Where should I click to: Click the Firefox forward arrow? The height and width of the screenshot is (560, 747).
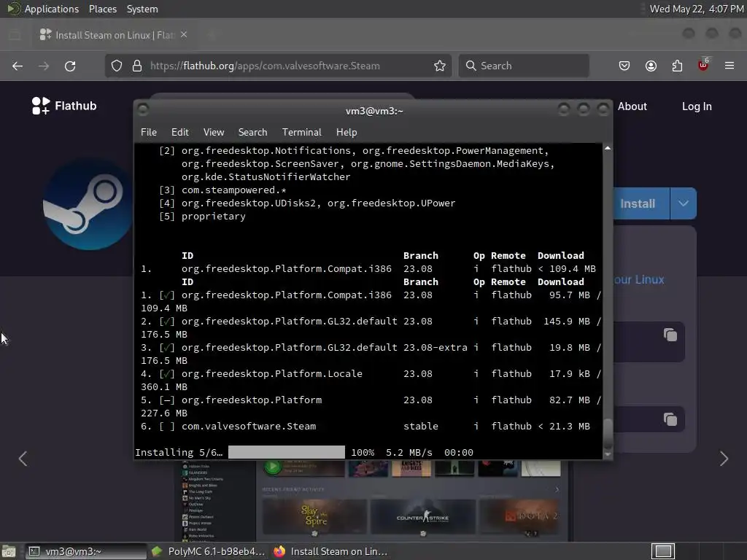click(43, 66)
